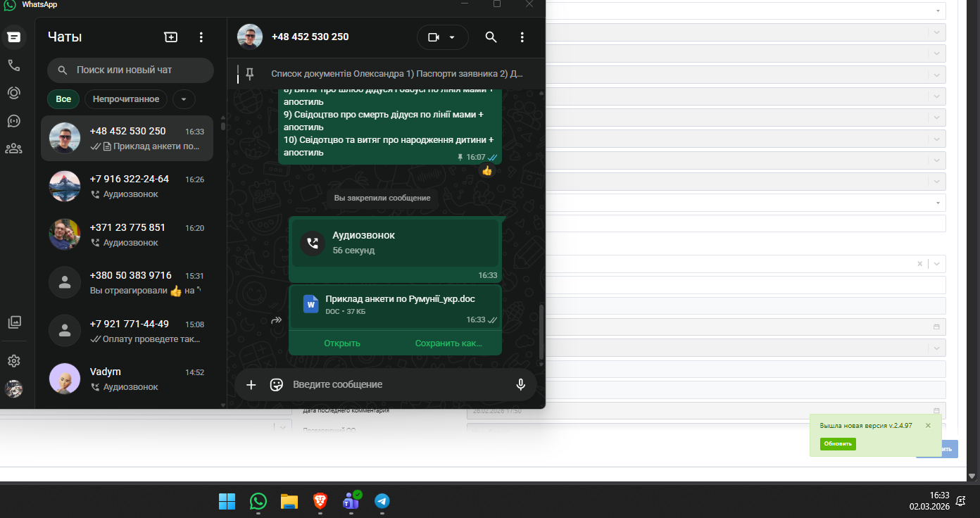Open the emoji and sticker picker
This screenshot has height=518, width=980.
[277, 385]
